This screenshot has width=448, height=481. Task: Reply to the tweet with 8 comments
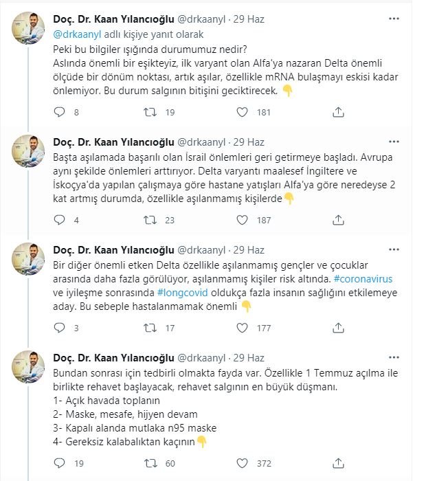pos(59,112)
